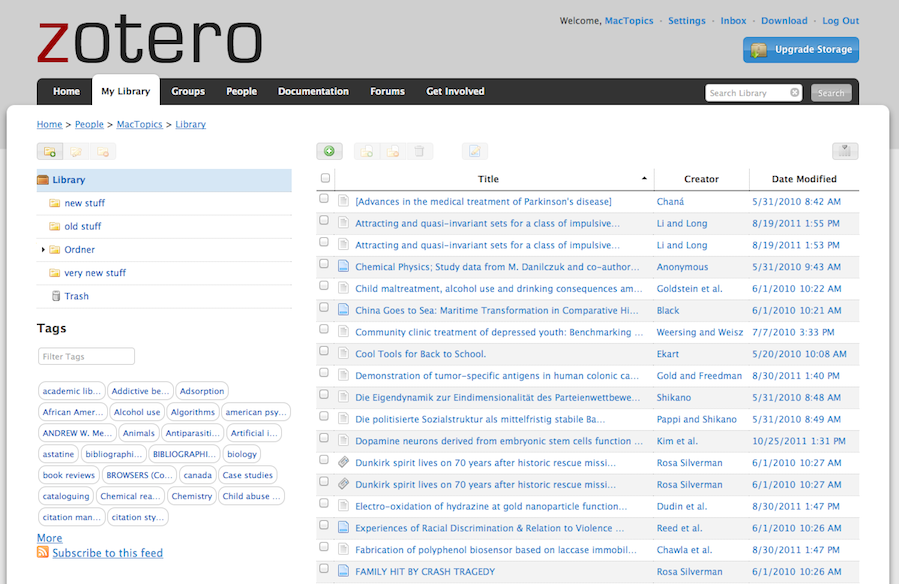Click the folder icon next to old stuff
Screen dimensions: 899x584
[54, 226]
